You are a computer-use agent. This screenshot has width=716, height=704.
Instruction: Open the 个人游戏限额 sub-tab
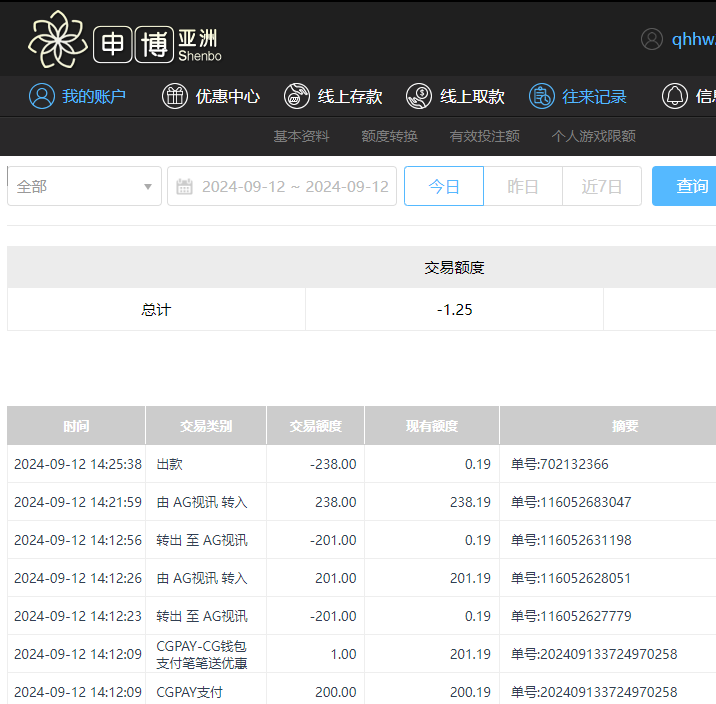point(593,136)
